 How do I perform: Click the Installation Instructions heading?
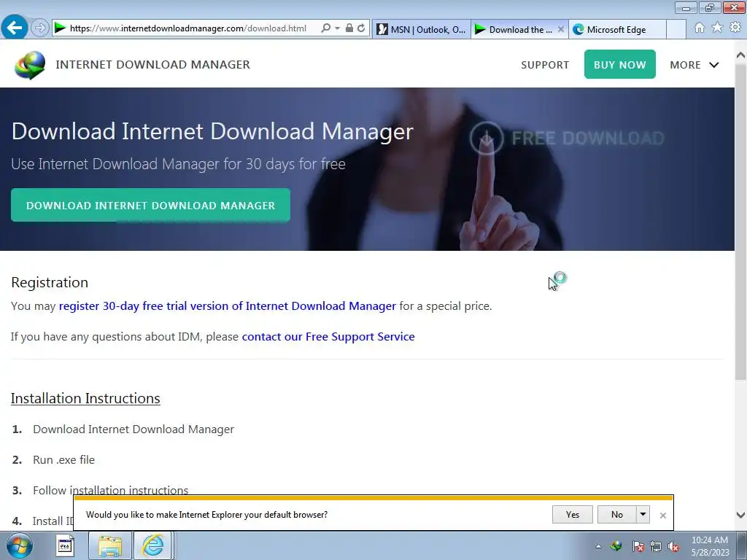coord(85,398)
